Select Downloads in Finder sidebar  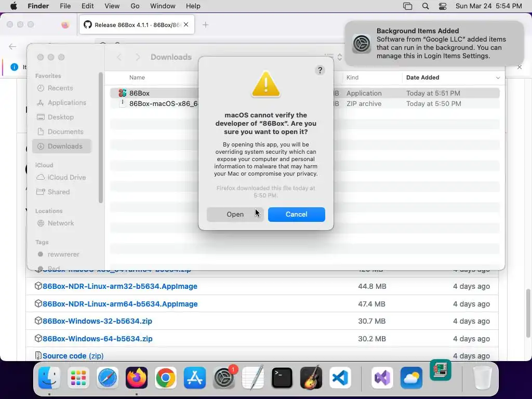pyautogui.click(x=62, y=146)
